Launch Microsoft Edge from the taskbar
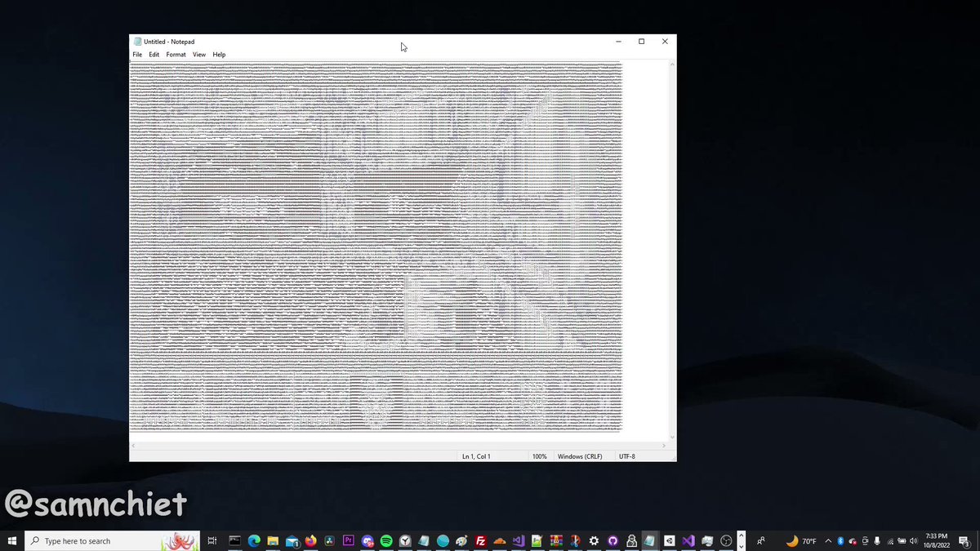Image resolution: width=980 pixels, height=551 pixels. coord(254,540)
